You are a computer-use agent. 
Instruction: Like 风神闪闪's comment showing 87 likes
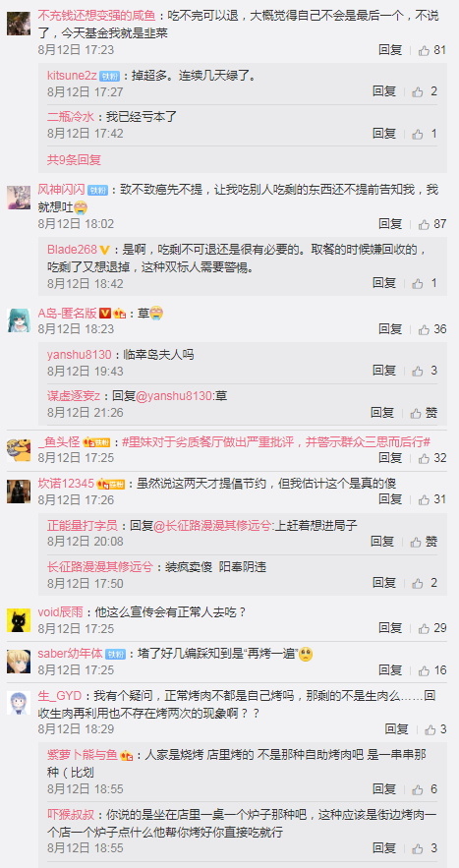point(431,224)
